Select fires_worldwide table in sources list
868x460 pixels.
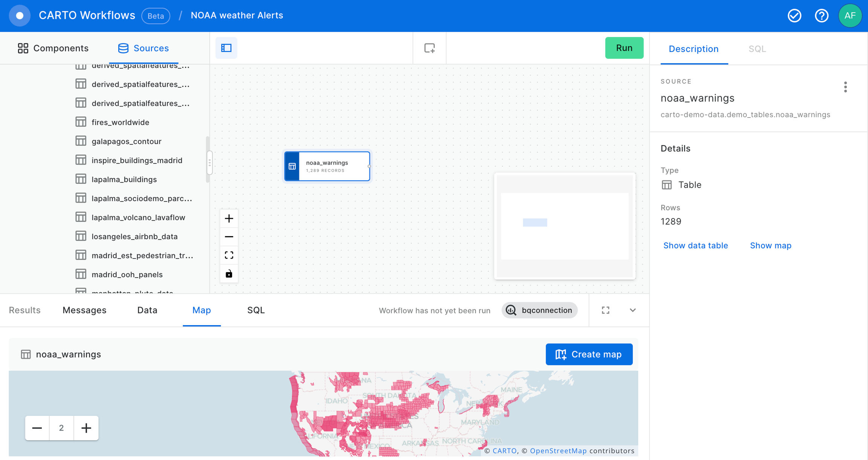click(x=120, y=122)
